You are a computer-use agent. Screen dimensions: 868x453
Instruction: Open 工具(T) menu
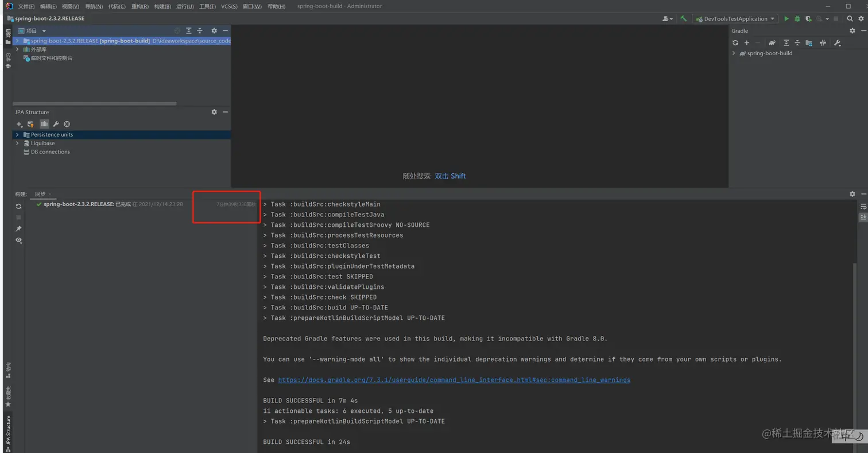coord(207,6)
